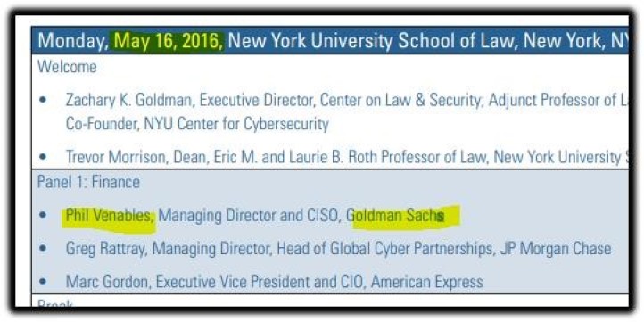
Task: Click the bullet before Trevor Morrison
Action: [43, 156]
